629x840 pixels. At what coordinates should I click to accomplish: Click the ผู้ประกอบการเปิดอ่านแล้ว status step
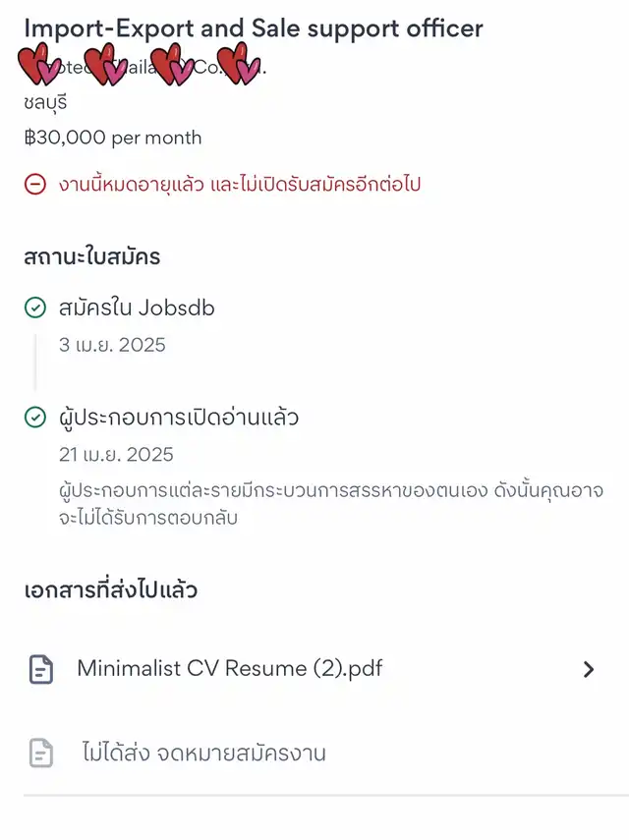[179, 418]
